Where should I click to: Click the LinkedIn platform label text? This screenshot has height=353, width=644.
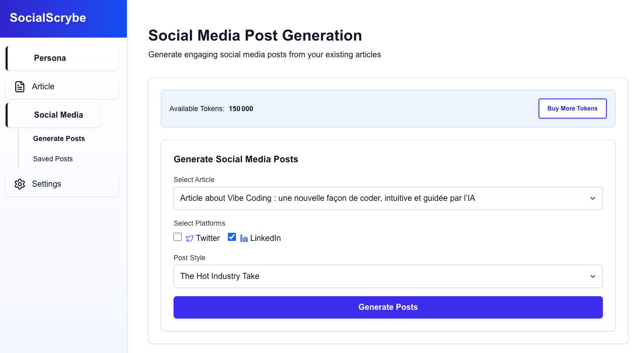click(x=265, y=238)
